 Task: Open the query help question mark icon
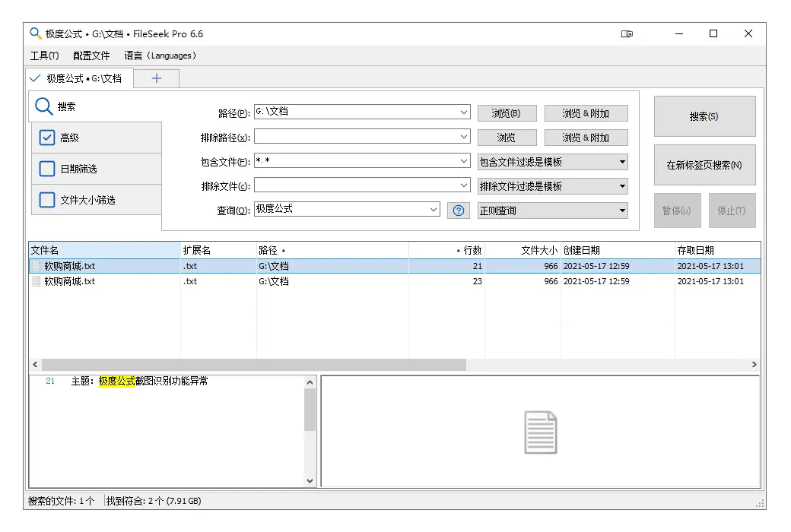click(x=459, y=211)
